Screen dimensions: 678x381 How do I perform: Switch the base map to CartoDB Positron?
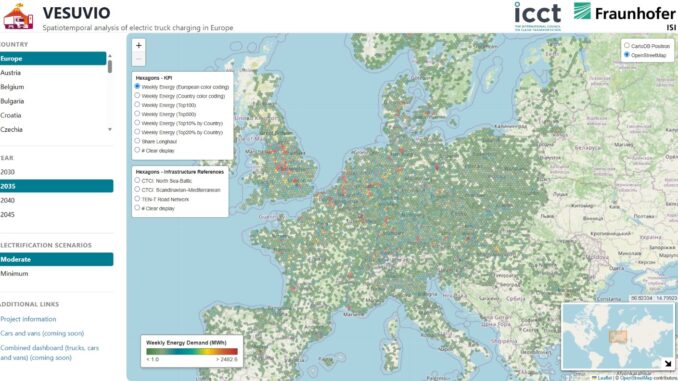(x=627, y=45)
